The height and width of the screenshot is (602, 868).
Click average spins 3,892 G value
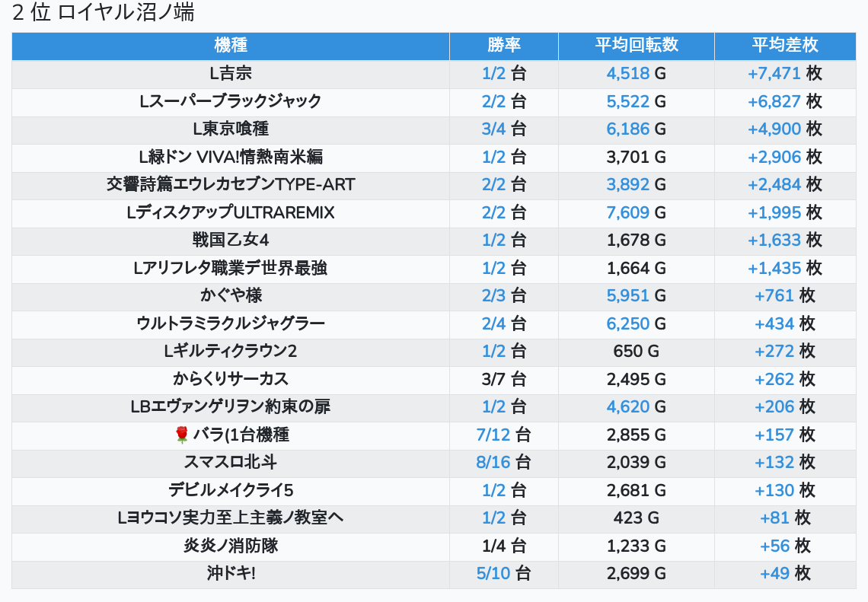[636, 184]
